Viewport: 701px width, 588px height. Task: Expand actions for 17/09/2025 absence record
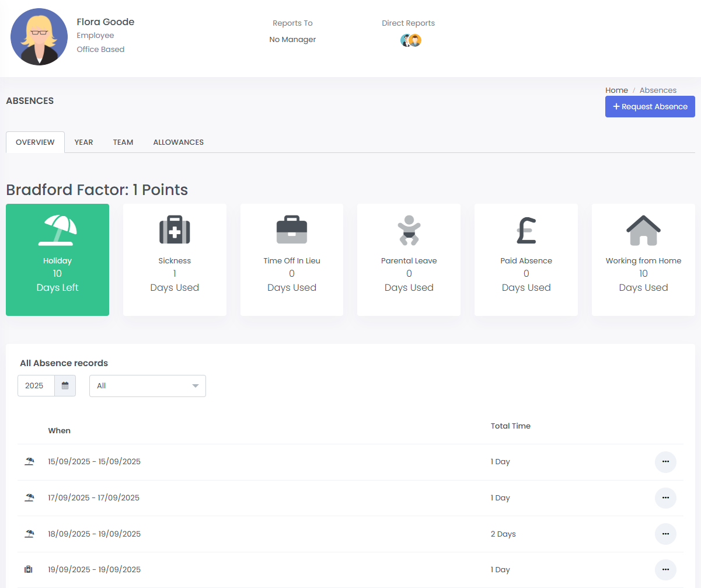[665, 498]
